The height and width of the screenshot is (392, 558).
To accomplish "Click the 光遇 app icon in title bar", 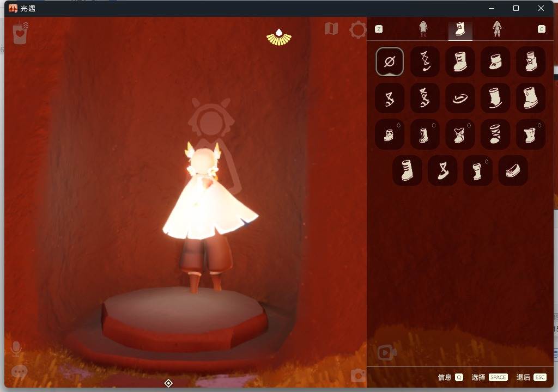I will pyautogui.click(x=13, y=8).
